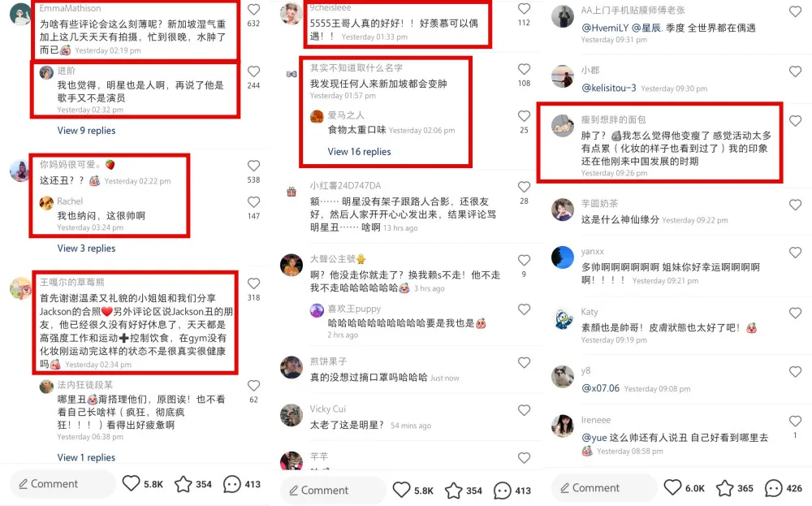Open the @kelisitou-3 mention
The width and height of the screenshot is (812, 506).
click(x=608, y=88)
